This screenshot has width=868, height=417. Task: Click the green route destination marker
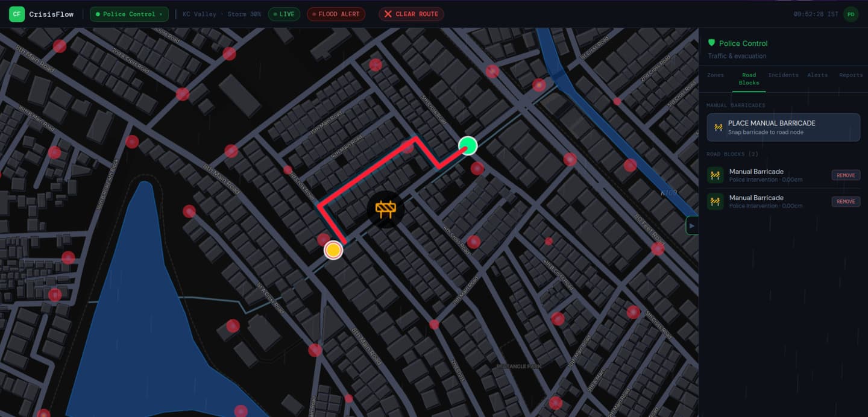click(468, 146)
